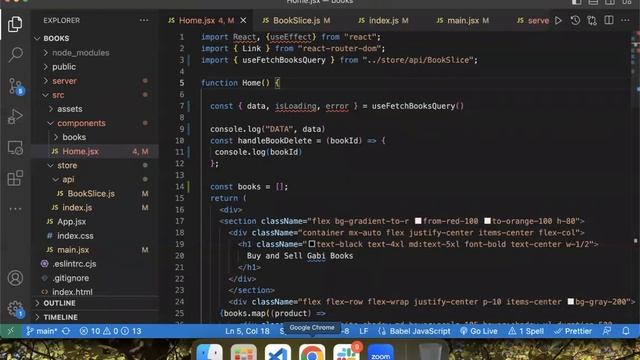Open Google Chrome from the dock
Image resolution: width=640 pixels, height=360 pixels.
pyautogui.click(x=312, y=352)
